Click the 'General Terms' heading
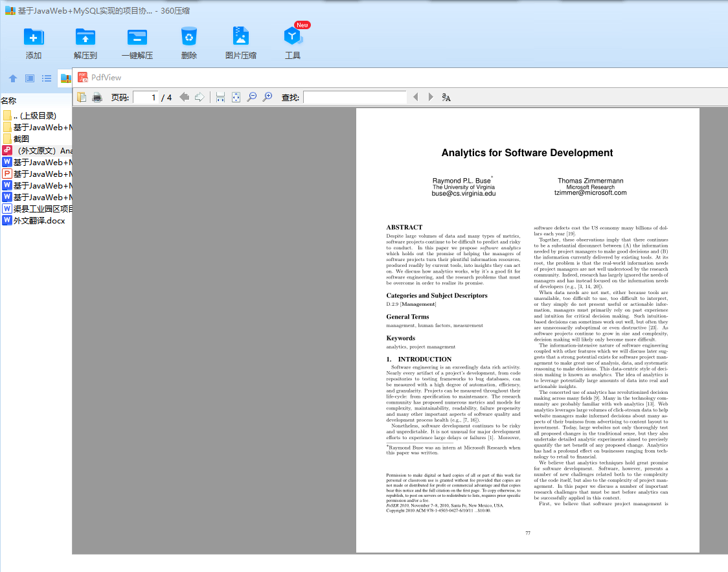728x572 pixels. 407,317
